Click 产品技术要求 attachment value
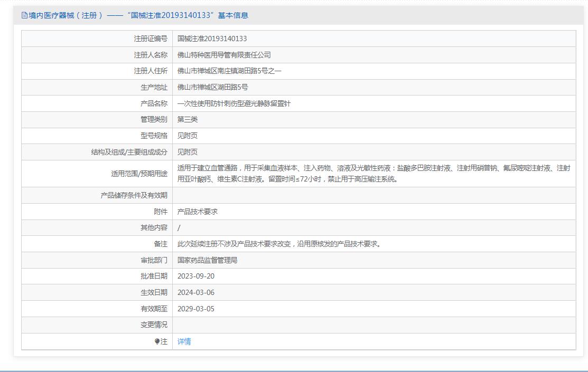Image resolution: width=588 pixels, height=372 pixels. pos(197,212)
